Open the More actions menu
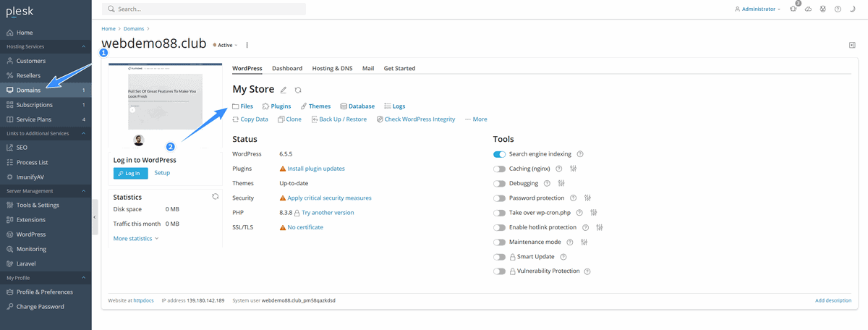The width and height of the screenshot is (868, 330). 476,119
